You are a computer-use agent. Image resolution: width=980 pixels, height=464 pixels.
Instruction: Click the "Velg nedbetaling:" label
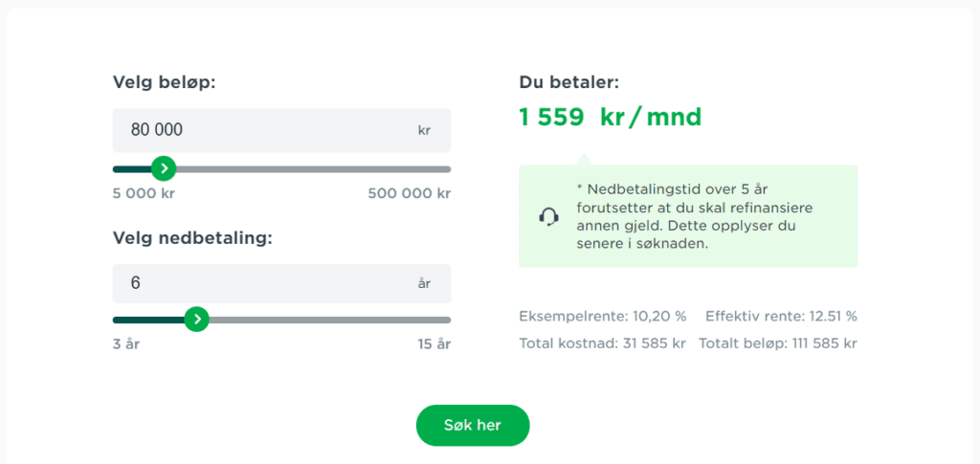(x=192, y=238)
